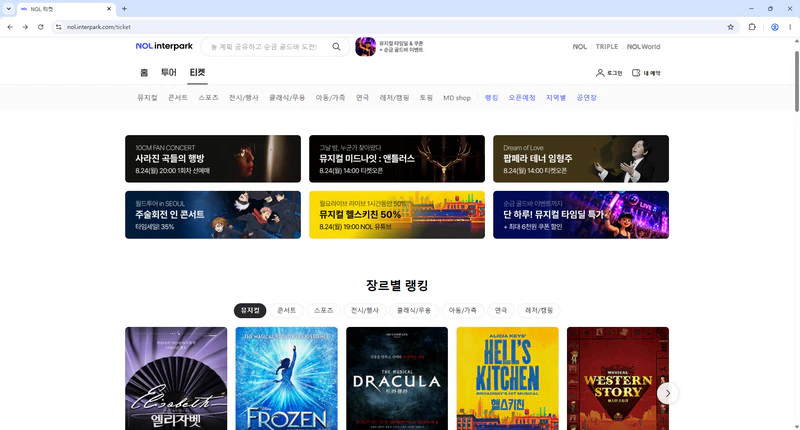Open the 콘서트 category in the menu bar

pyautogui.click(x=178, y=97)
